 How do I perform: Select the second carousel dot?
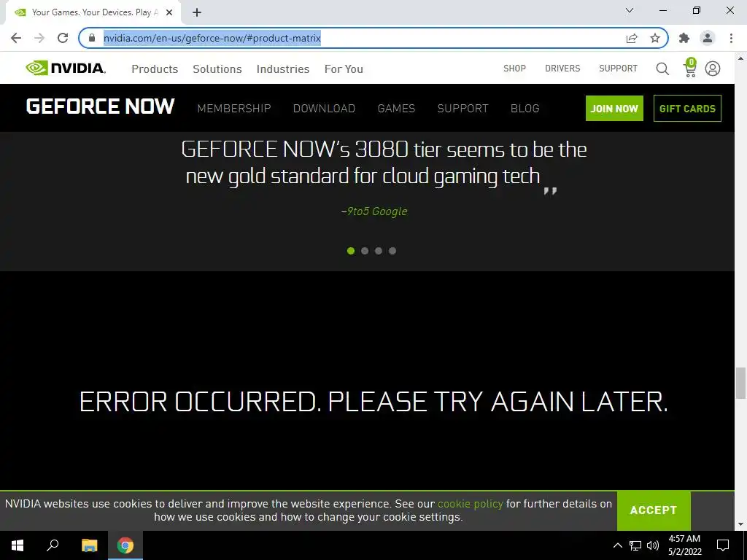[365, 251]
